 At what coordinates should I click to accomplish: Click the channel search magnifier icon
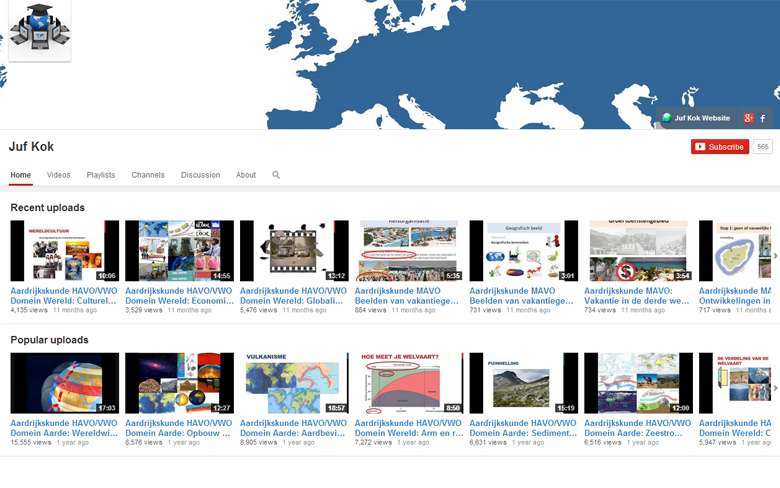pos(276,175)
